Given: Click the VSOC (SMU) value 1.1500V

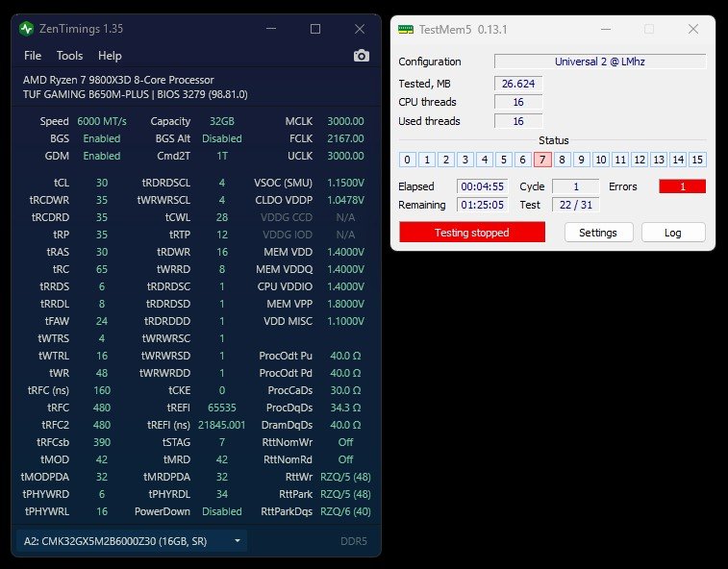Looking at the screenshot, I should click(x=345, y=183).
